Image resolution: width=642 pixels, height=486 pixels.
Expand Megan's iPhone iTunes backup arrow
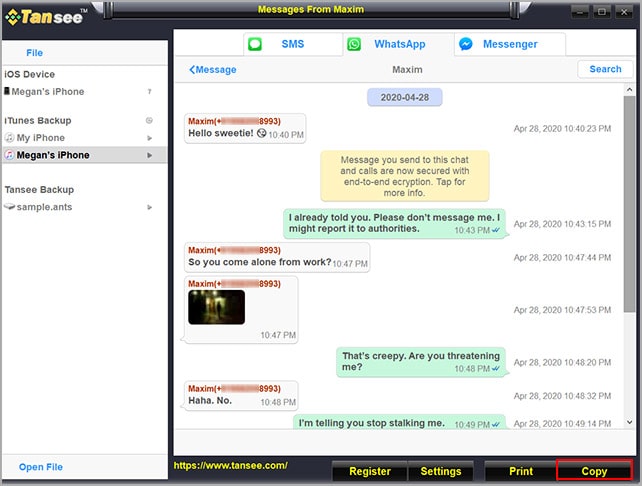point(150,155)
